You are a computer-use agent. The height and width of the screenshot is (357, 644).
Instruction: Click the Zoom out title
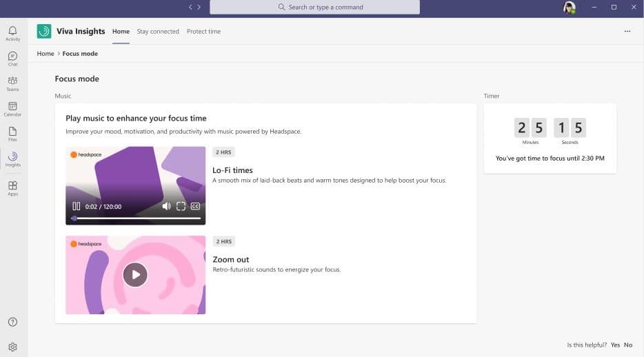tap(231, 259)
